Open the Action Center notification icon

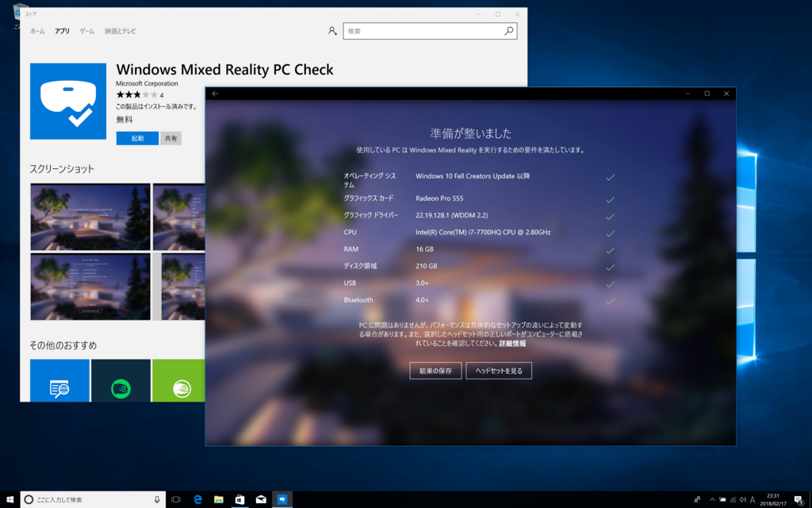pyautogui.click(x=799, y=500)
